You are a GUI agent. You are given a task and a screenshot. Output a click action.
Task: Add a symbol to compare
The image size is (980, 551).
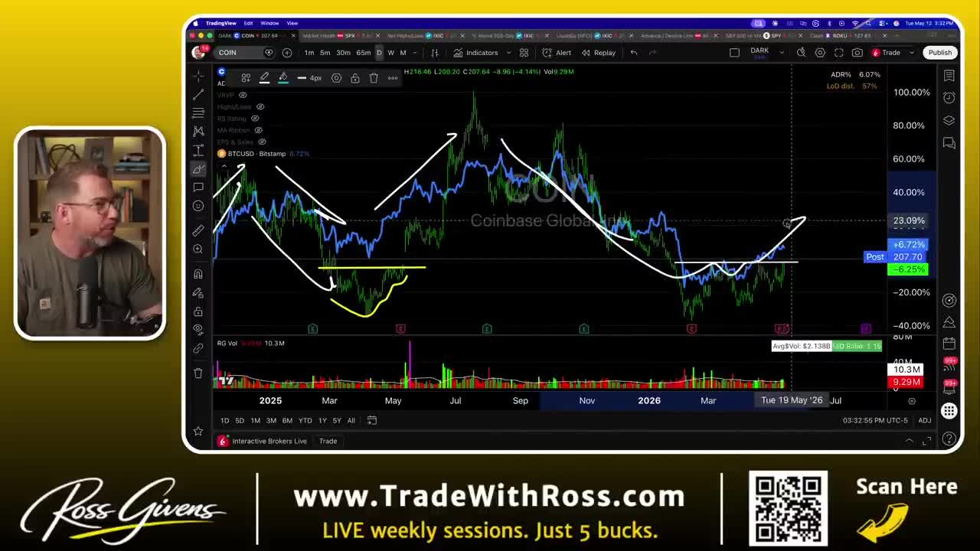coord(287,53)
